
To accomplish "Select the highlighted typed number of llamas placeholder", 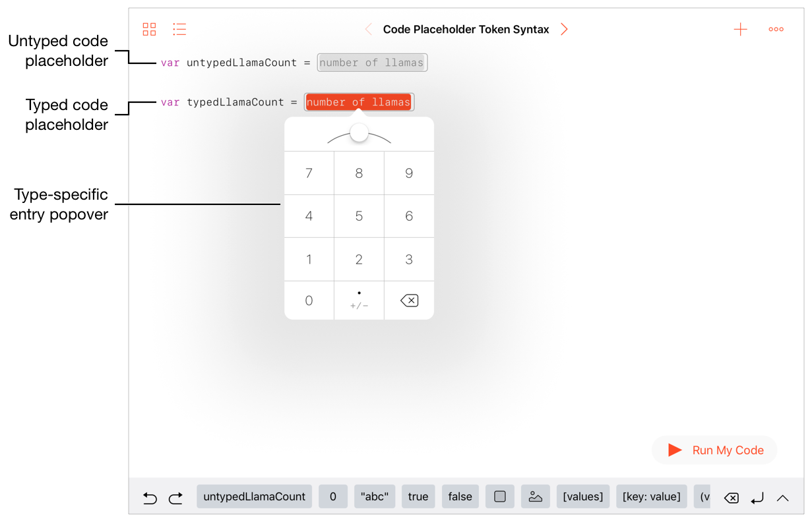I will [359, 102].
